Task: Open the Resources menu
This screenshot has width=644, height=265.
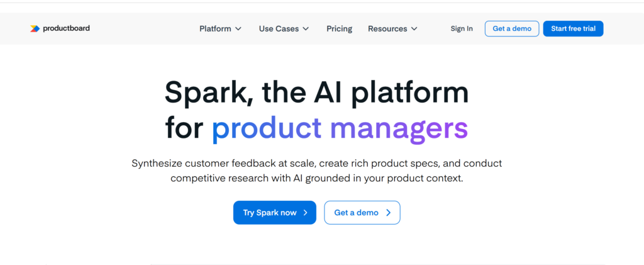Action: (x=387, y=28)
